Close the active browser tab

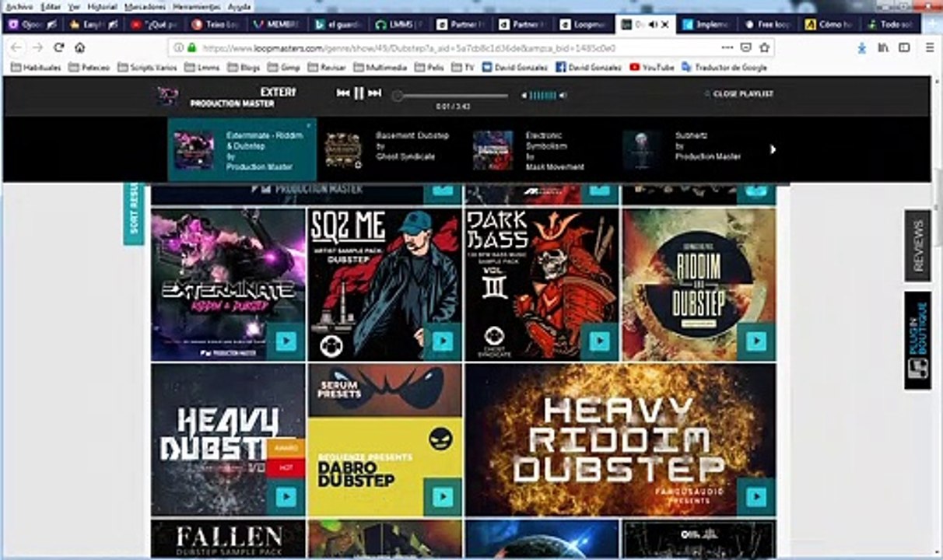click(666, 24)
